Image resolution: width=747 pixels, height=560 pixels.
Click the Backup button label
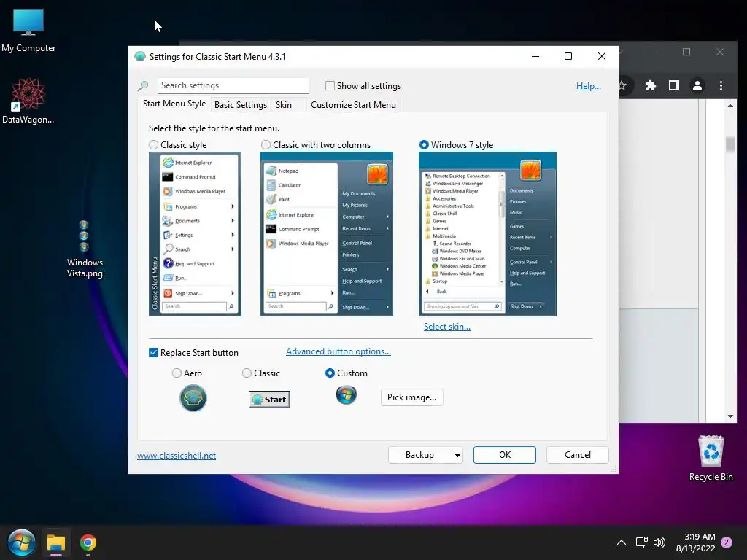[419, 455]
